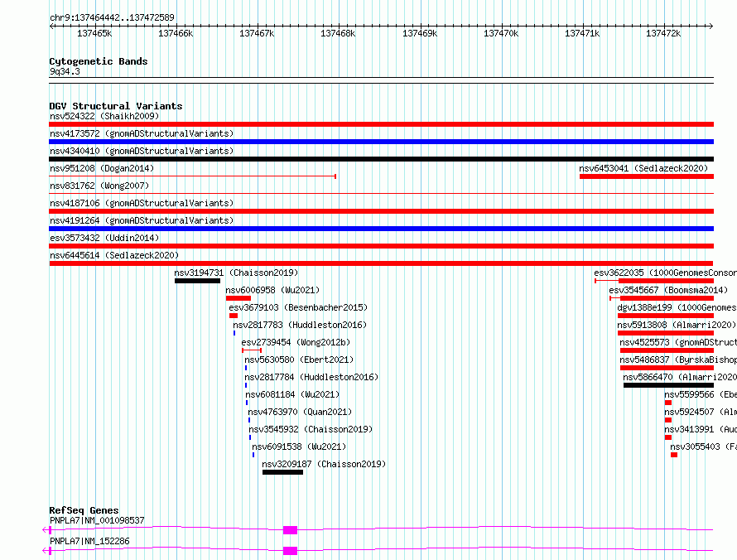Open nsv5913808 (Almarri2020) label

[x=677, y=325]
